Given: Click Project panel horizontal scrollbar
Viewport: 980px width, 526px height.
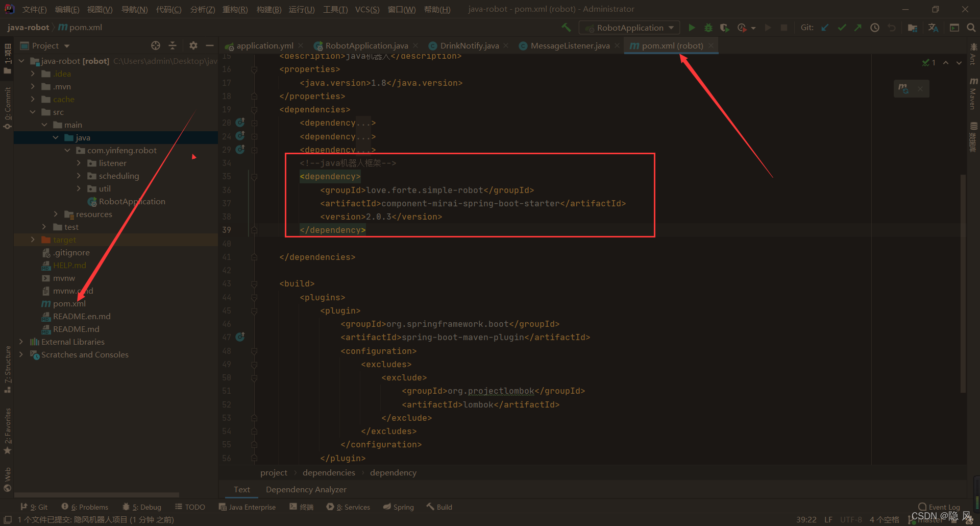Looking at the screenshot, I should click(96, 495).
